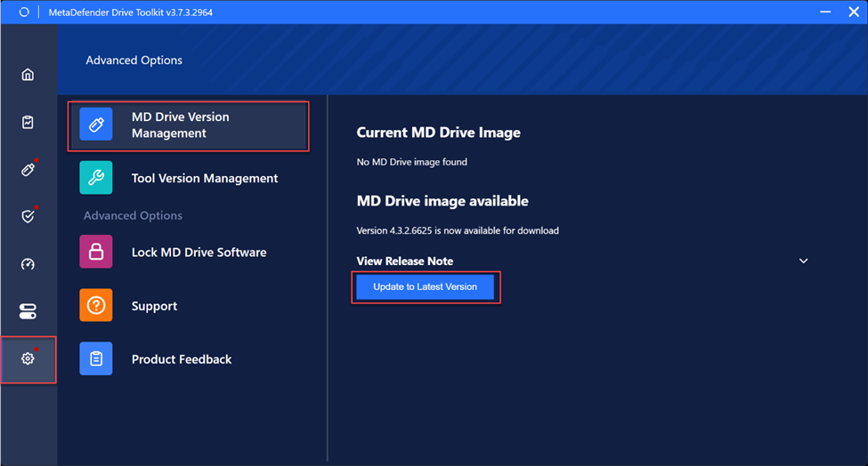Click the orange question mark icon tile

[96, 305]
